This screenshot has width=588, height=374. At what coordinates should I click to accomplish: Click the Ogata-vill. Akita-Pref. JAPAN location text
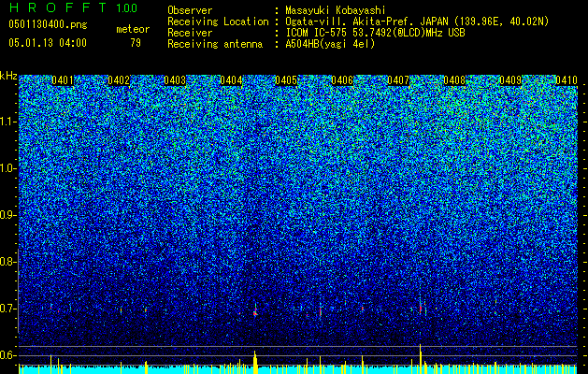[417, 22]
